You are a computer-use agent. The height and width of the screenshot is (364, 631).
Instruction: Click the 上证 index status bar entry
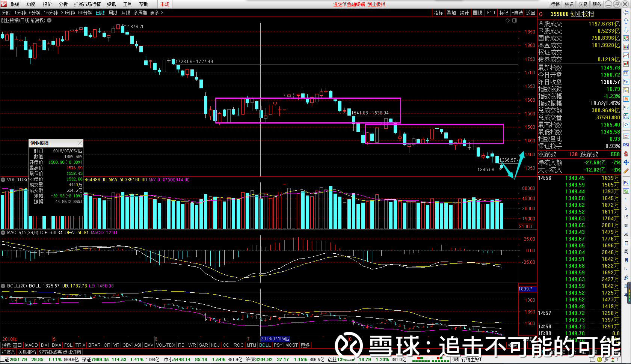click(39, 359)
